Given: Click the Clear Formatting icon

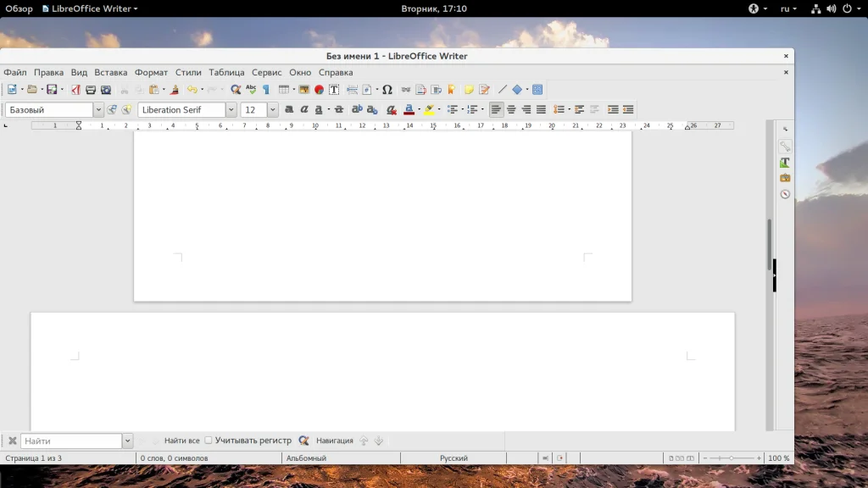Looking at the screenshot, I should coord(391,110).
